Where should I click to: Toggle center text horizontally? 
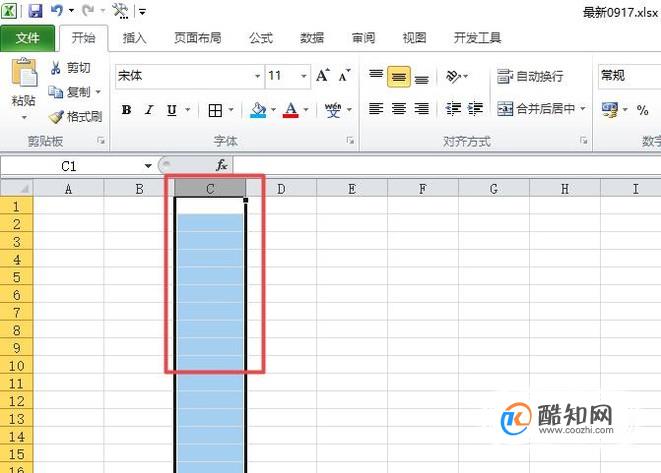click(399, 109)
